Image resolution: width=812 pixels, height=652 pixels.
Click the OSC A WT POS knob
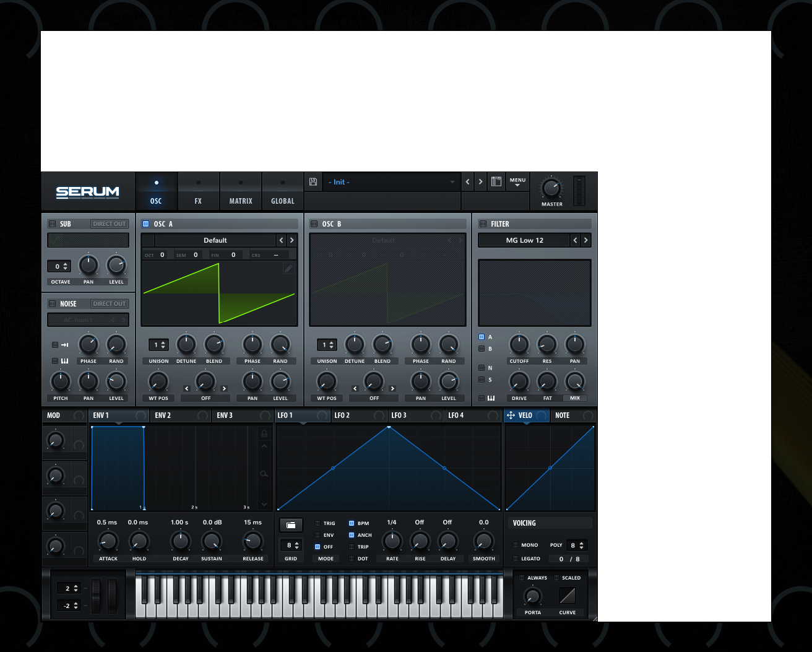click(x=158, y=381)
